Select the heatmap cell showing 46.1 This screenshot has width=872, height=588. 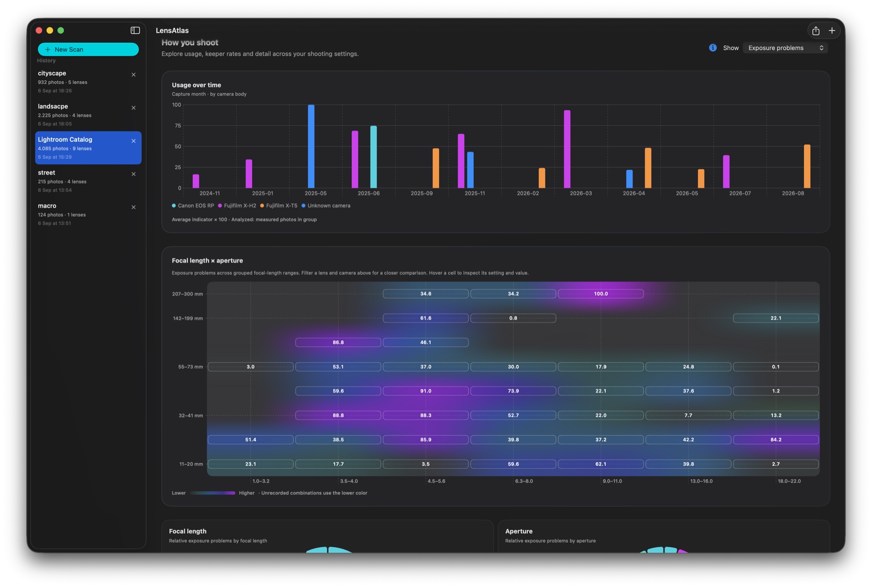pyautogui.click(x=425, y=342)
